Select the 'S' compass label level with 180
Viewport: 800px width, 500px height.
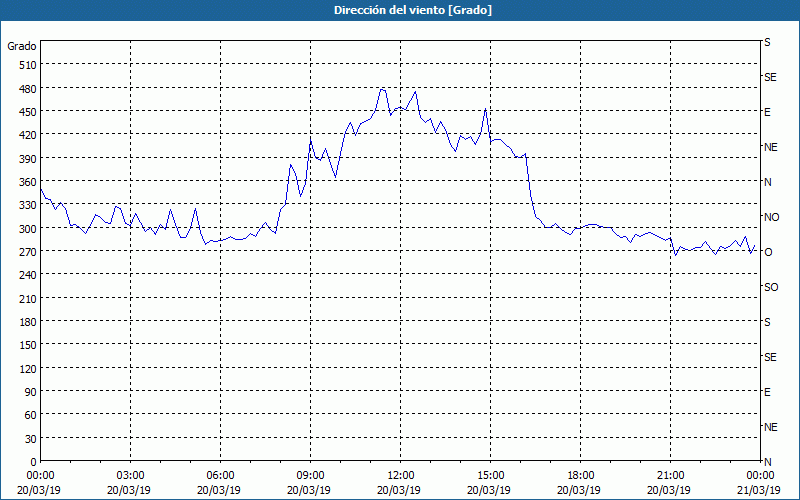[767, 322]
